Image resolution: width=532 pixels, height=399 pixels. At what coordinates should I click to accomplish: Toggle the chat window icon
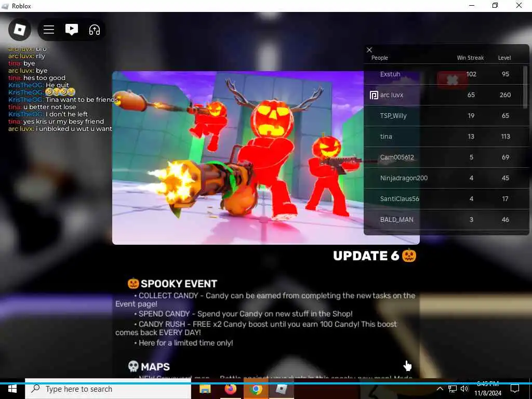72,30
